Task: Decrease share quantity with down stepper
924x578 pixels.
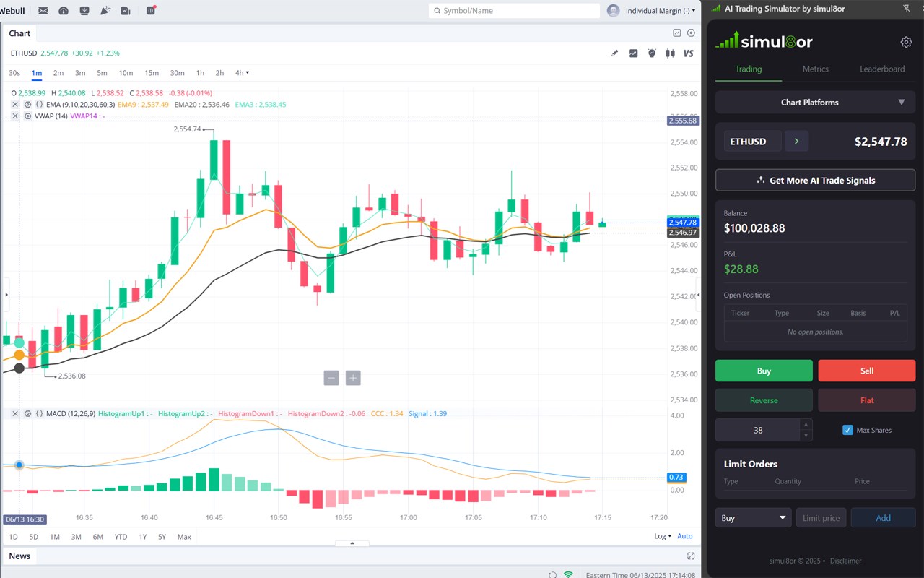Action: (806, 436)
